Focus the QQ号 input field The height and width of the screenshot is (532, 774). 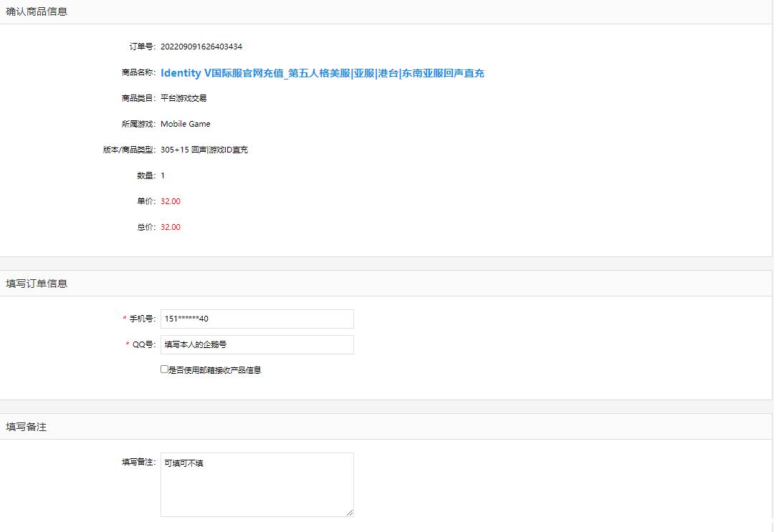tap(257, 344)
